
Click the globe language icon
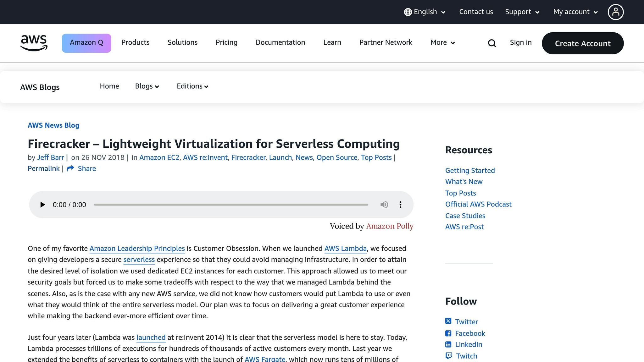pyautogui.click(x=408, y=12)
